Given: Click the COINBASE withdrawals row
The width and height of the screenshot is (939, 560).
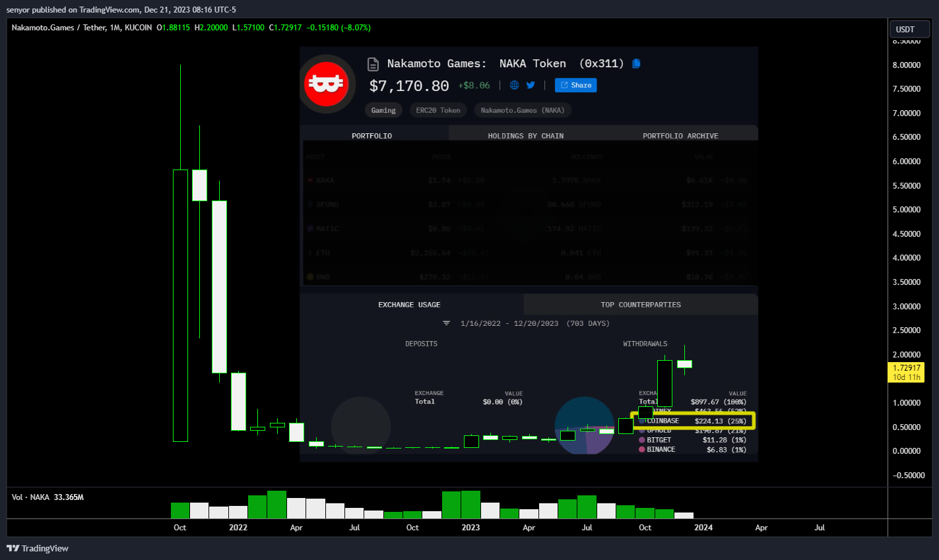Looking at the screenshot, I should pos(693,421).
